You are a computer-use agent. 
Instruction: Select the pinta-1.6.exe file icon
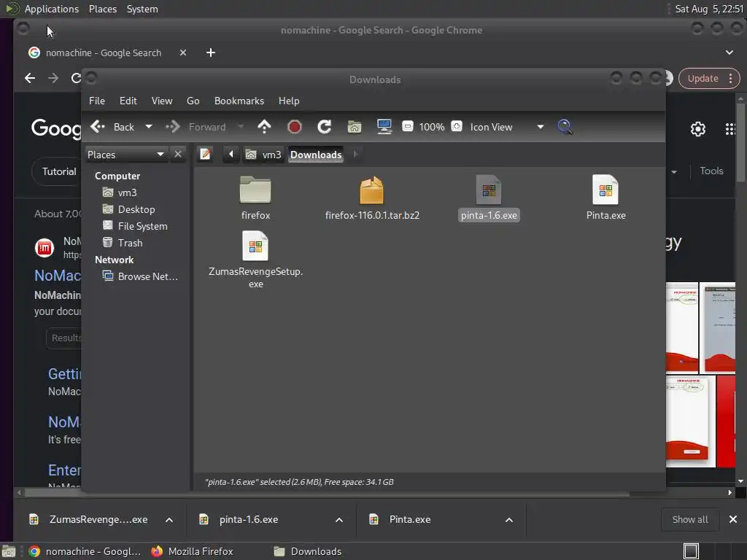coord(489,190)
